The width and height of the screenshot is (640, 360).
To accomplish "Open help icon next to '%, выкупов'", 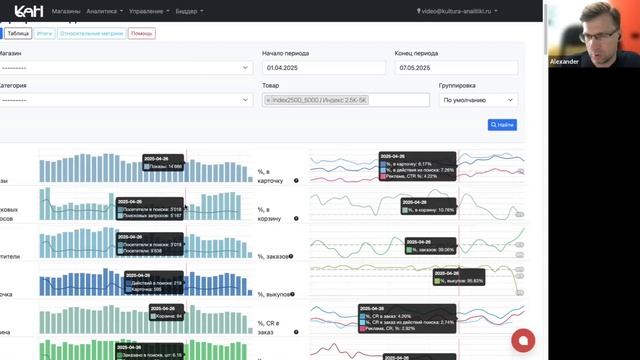I will 292,294.
